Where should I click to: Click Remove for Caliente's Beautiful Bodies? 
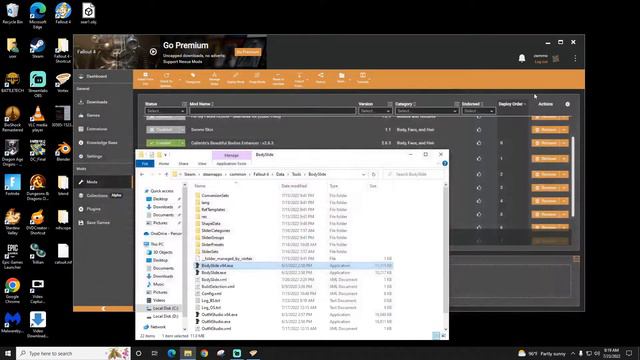(x=546, y=143)
